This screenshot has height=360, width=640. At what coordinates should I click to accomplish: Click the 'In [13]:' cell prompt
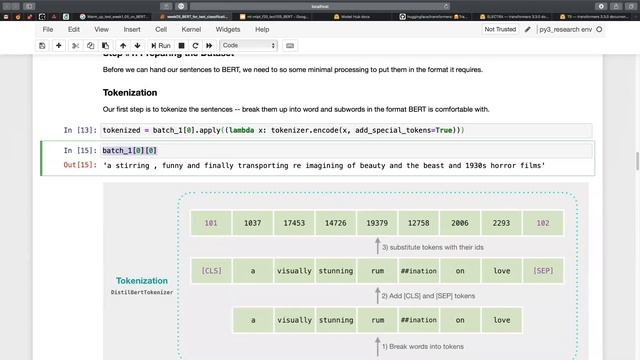coord(80,130)
